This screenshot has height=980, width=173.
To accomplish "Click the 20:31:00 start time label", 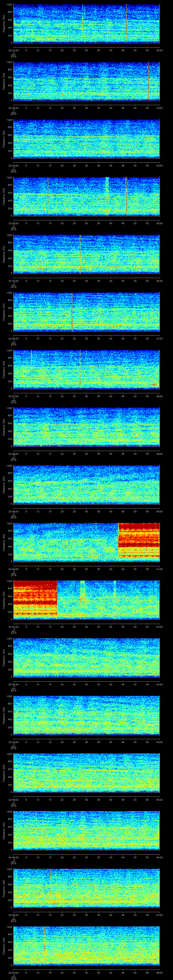I will point(14,50).
